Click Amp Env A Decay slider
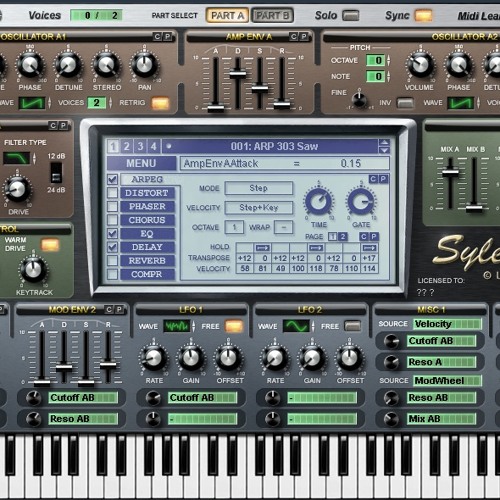Viewport: 500px width, 500px height. [x=238, y=74]
